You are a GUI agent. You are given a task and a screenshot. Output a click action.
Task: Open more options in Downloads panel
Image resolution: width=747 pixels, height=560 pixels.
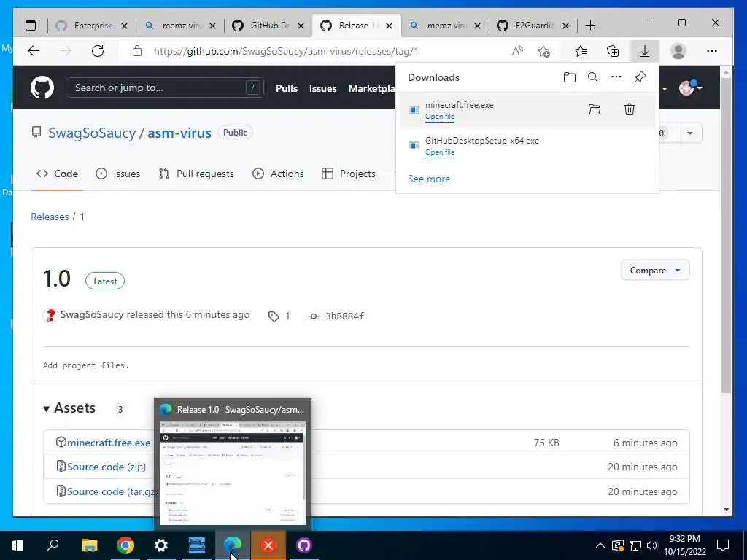pos(616,77)
